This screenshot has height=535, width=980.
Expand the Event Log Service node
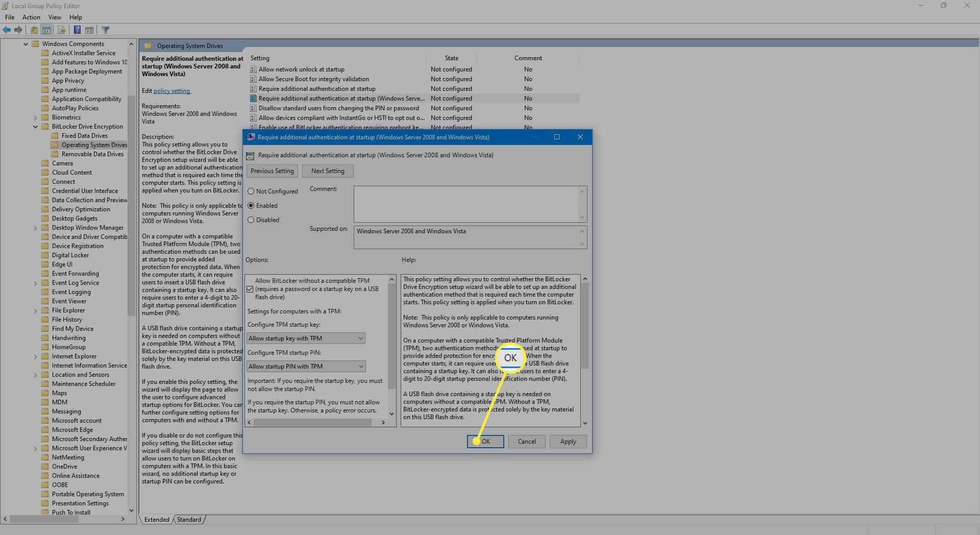pyautogui.click(x=35, y=283)
